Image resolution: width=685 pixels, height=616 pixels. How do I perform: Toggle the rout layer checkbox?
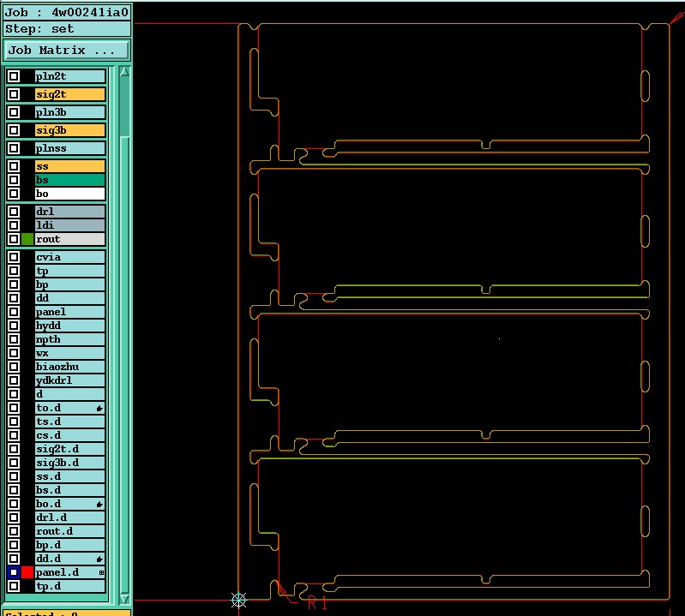(x=14, y=239)
